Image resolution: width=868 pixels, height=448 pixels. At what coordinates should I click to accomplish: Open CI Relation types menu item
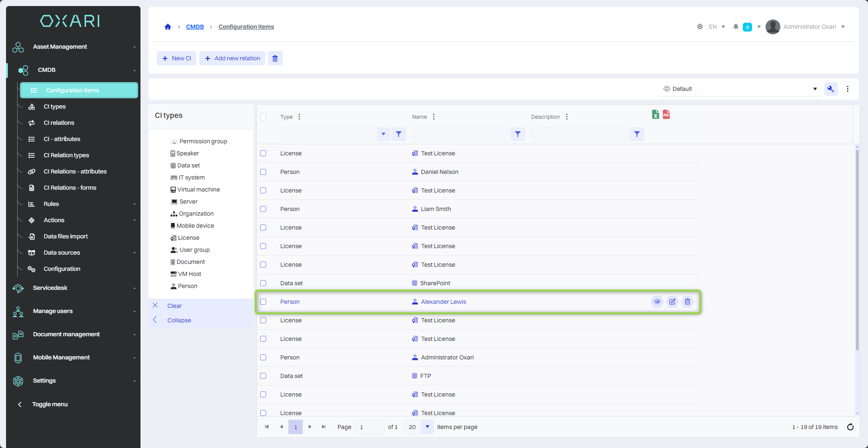point(66,155)
